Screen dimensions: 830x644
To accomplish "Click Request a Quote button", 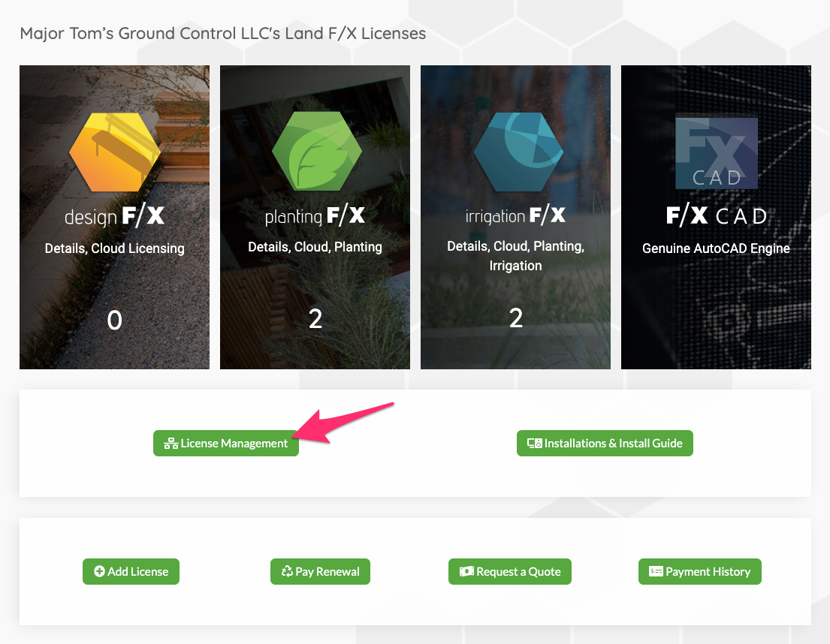I will (510, 571).
